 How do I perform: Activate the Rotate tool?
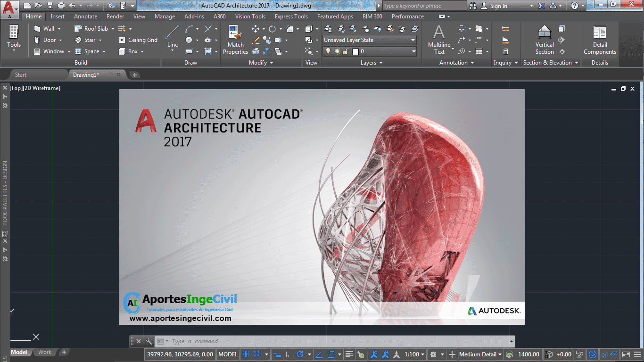(272, 29)
